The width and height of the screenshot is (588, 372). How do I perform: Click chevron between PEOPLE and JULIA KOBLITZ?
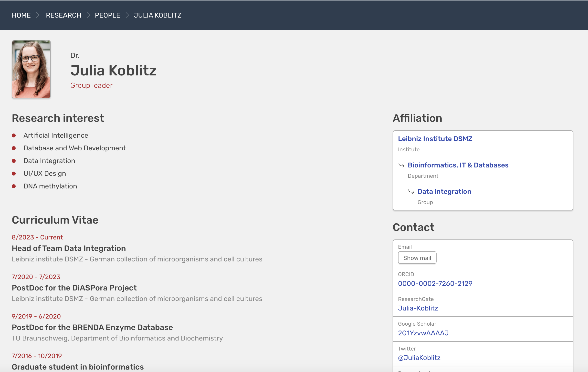tap(127, 15)
